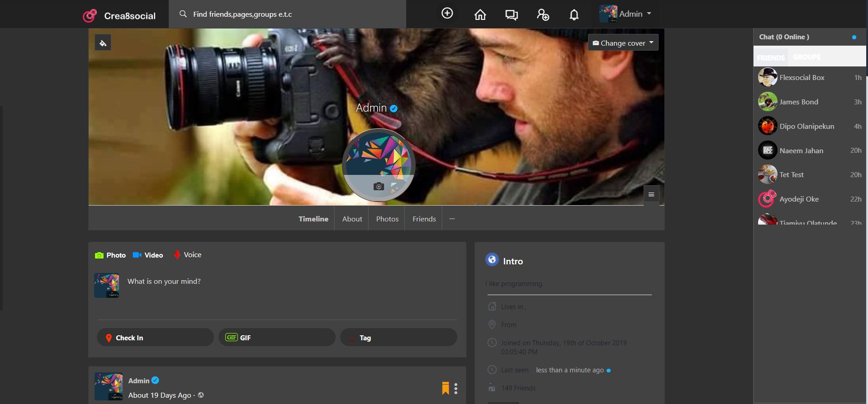This screenshot has height=404, width=868.
Task: Open the Change cover dropdown
Action: tap(623, 43)
